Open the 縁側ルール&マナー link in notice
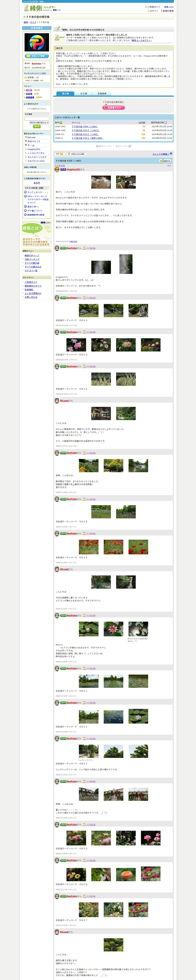The height and width of the screenshot is (980, 196). coord(141,40)
